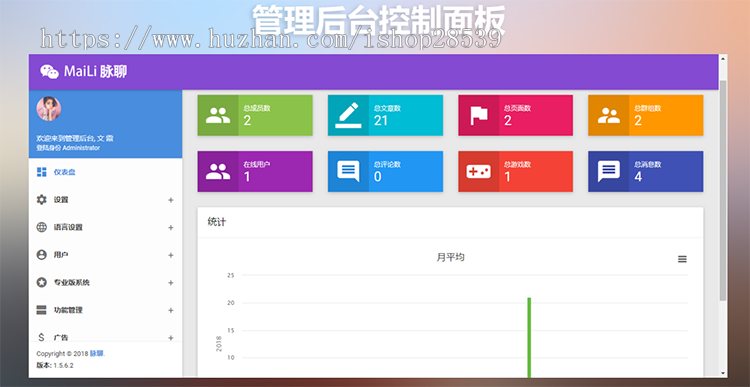The image size is (750, 387).
Task: Click the scrollbar up arrow
Action: click(x=723, y=59)
